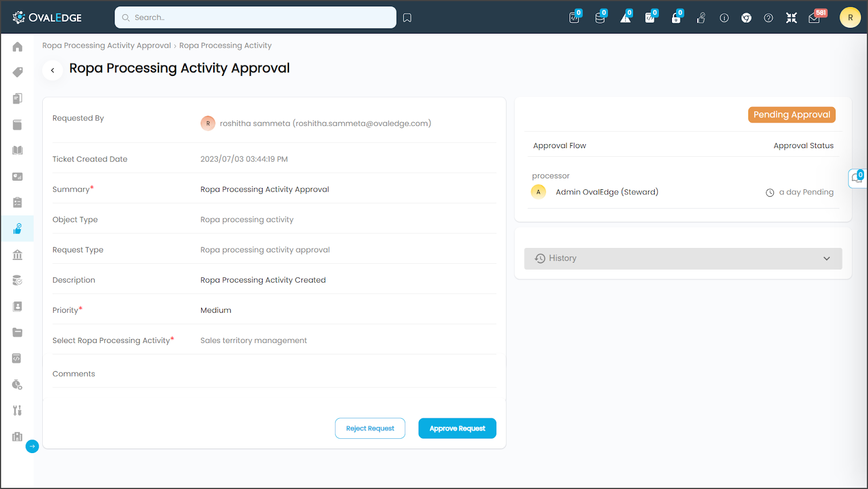This screenshot has width=868, height=489.
Task: Click the question mark help icon
Action: pyautogui.click(x=768, y=18)
